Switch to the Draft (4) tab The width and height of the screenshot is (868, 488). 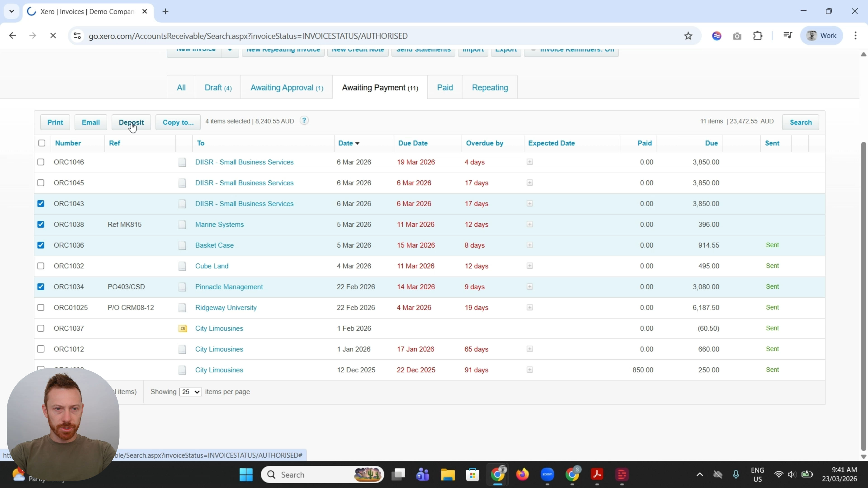coord(218,88)
